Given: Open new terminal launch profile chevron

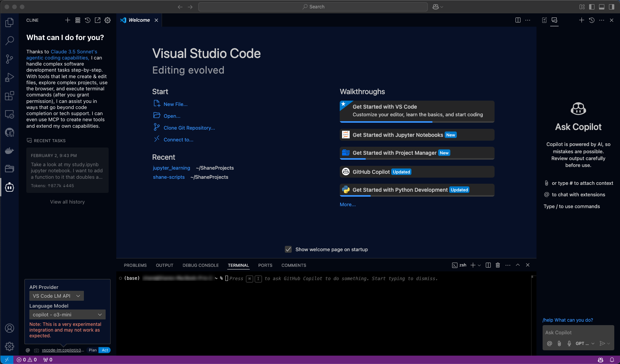Looking at the screenshot, I should pos(479,265).
